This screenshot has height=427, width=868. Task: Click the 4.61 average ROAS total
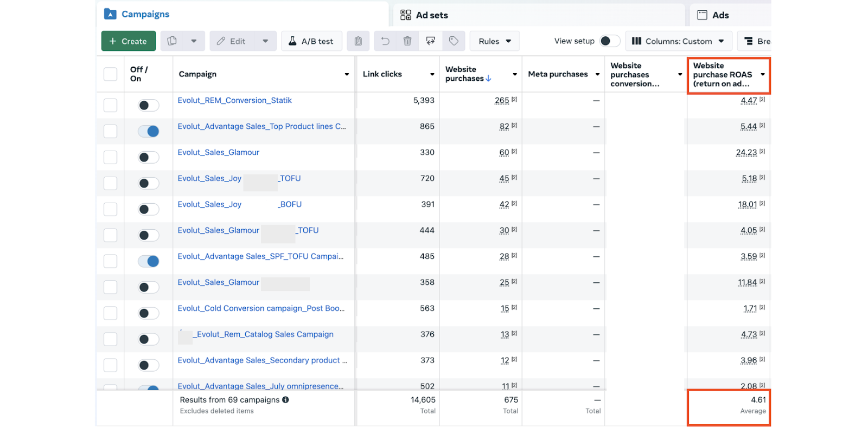click(x=758, y=400)
